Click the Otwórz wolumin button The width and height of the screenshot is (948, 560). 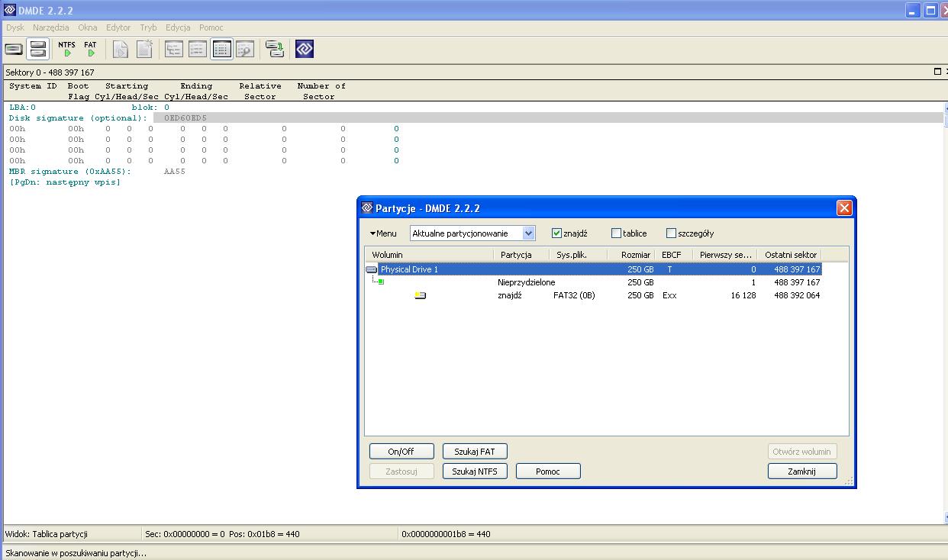(x=802, y=452)
